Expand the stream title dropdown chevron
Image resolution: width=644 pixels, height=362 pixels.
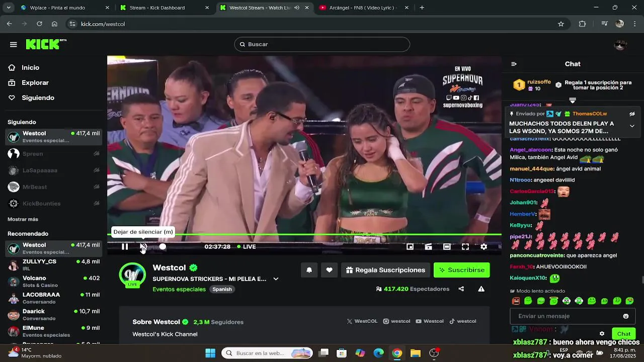(276, 279)
